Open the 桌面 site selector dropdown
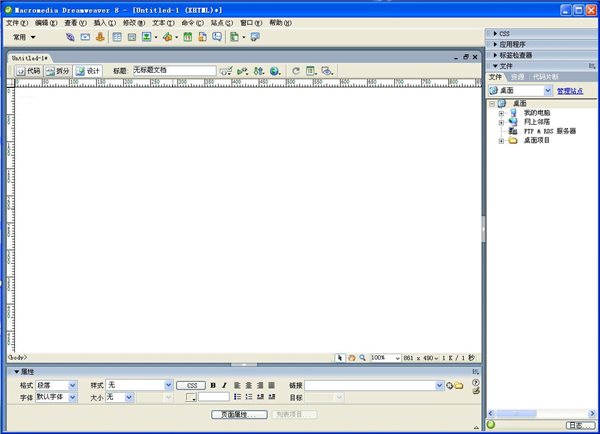 [x=548, y=91]
